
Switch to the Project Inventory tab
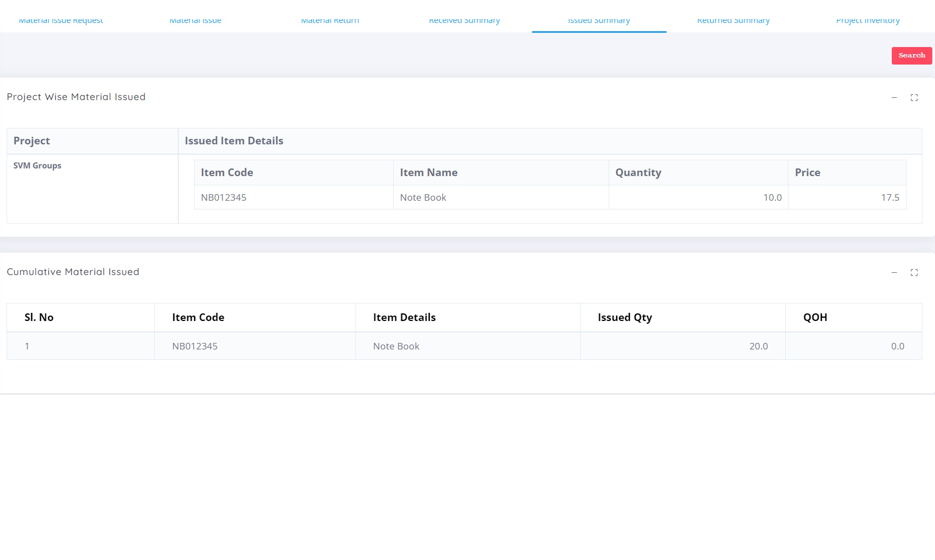868,21
